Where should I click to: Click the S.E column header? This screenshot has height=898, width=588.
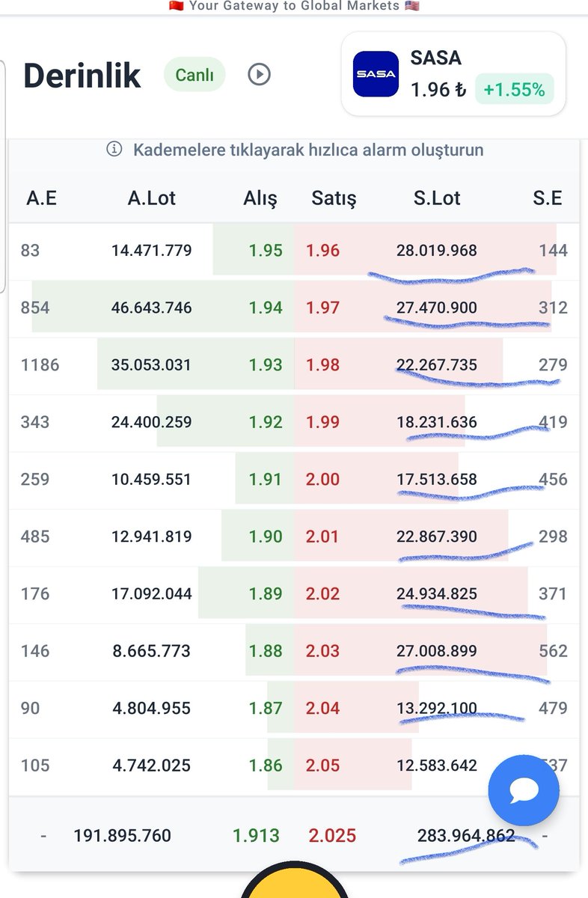pyautogui.click(x=548, y=198)
